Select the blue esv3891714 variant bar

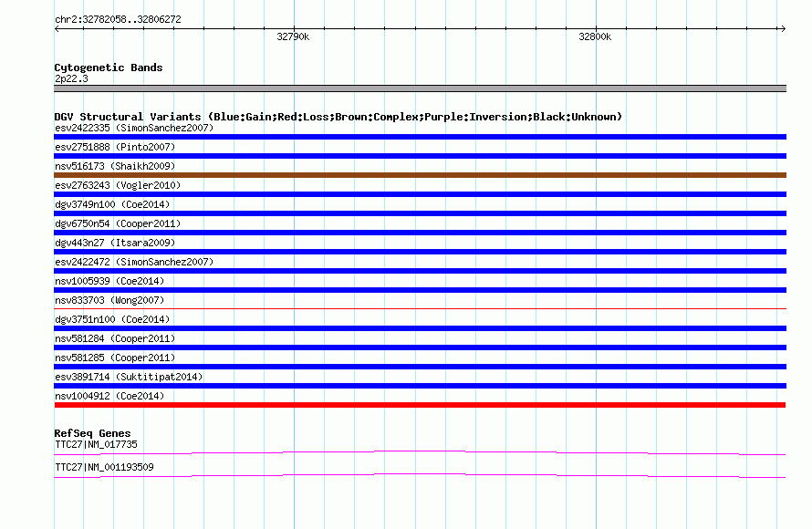click(x=420, y=386)
